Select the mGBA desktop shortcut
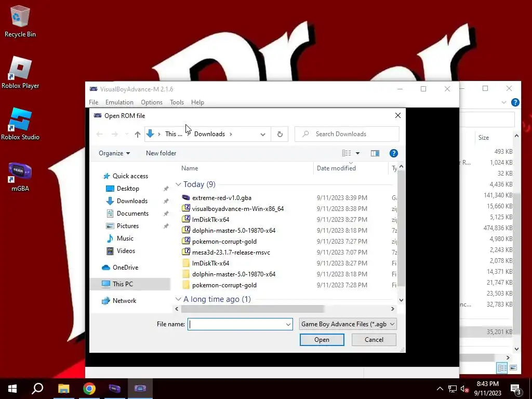532x399 pixels. point(20,177)
